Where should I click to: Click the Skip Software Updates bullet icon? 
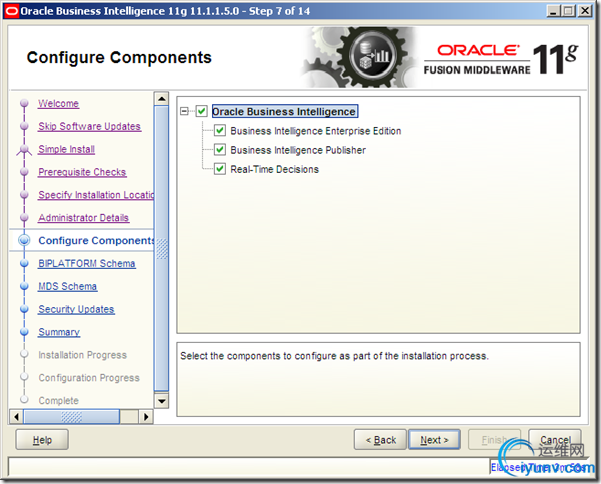(24, 126)
